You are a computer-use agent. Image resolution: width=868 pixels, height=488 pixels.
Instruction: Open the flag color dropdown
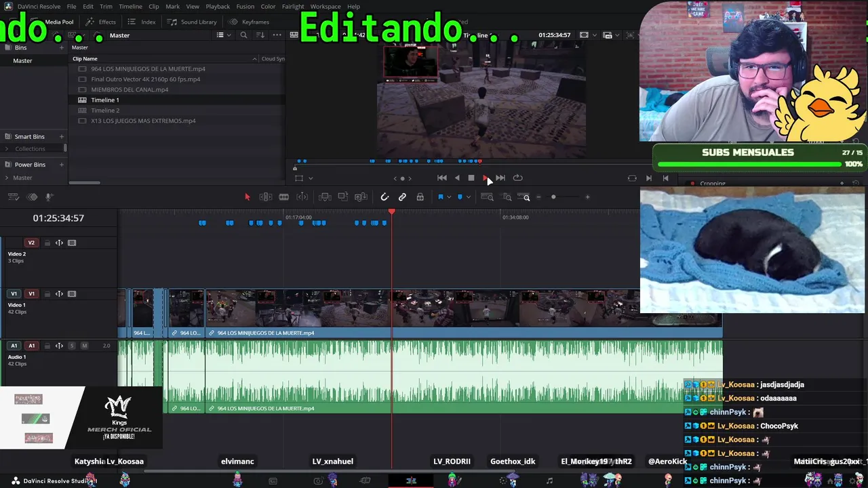(x=449, y=197)
